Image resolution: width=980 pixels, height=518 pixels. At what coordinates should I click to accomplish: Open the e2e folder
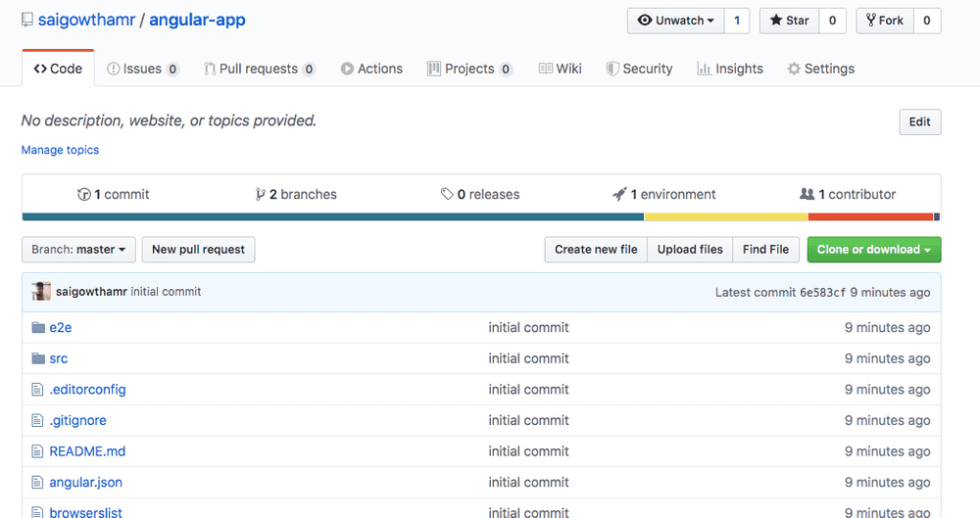coord(61,327)
